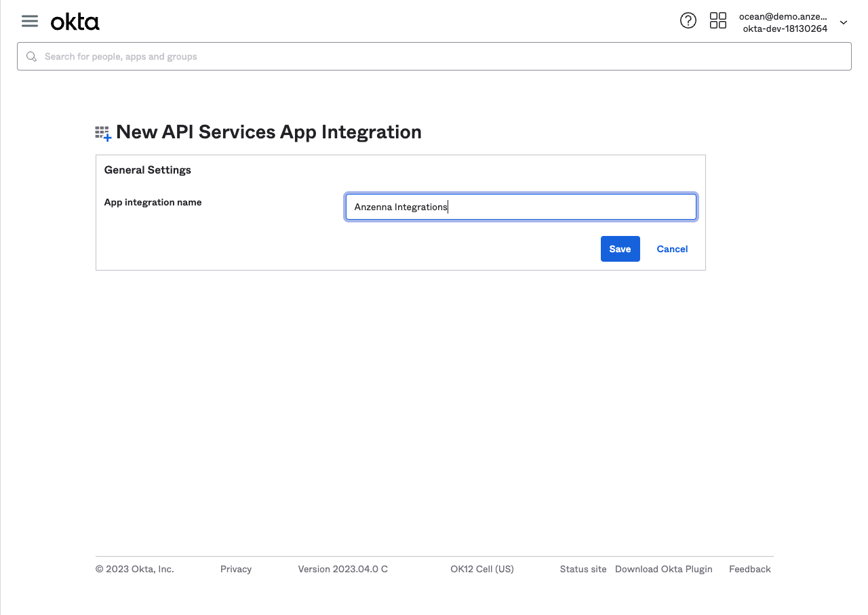This screenshot has width=868, height=615.
Task: Open the Status site link
Action: (583, 569)
